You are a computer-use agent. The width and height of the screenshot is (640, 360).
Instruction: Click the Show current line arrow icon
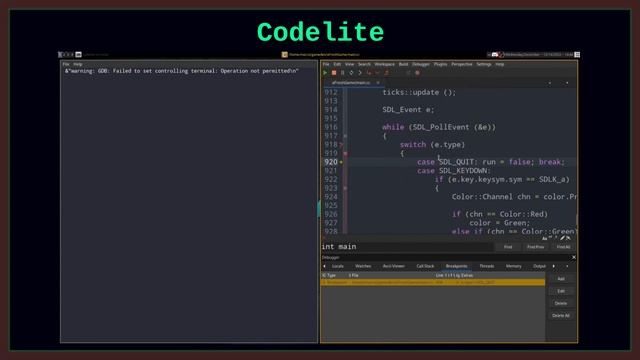coord(360,73)
